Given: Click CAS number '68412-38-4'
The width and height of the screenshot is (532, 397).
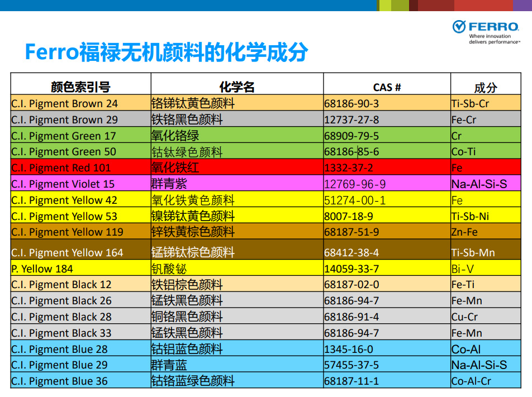Looking at the screenshot, I should [351, 252].
